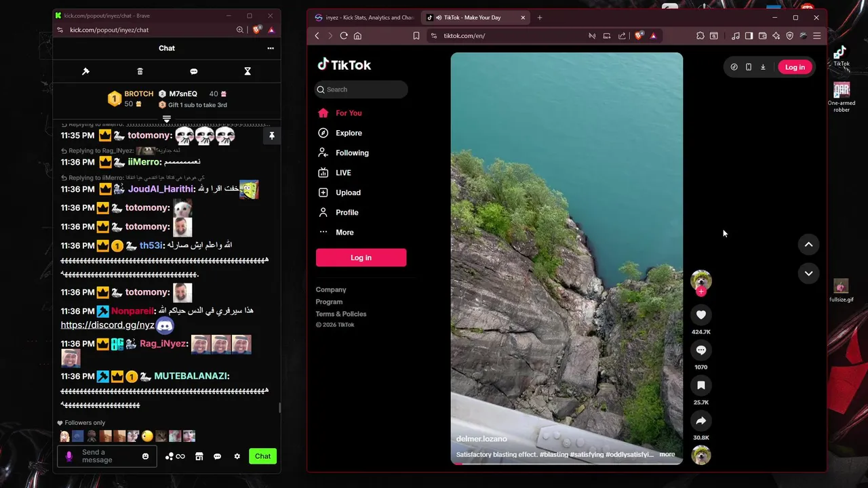Go back in TikTok browser window

point(317,36)
